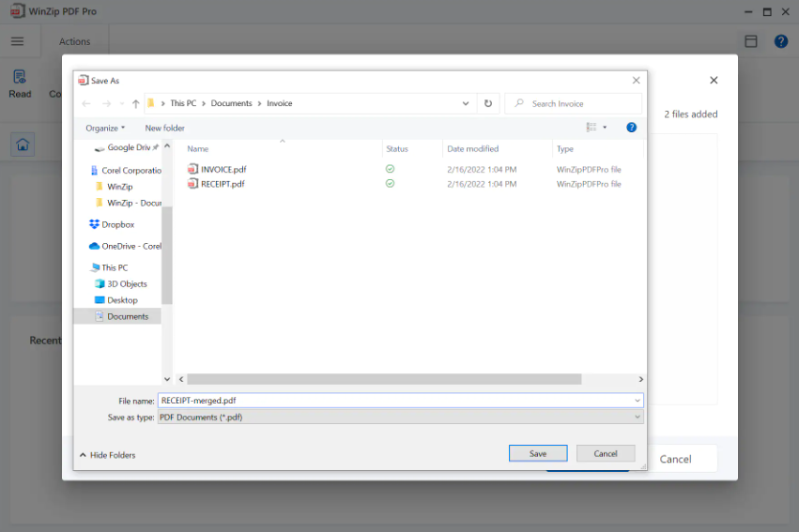799x532 pixels.
Task: Go to the Home icon in WinZip
Action: tap(23, 145)
